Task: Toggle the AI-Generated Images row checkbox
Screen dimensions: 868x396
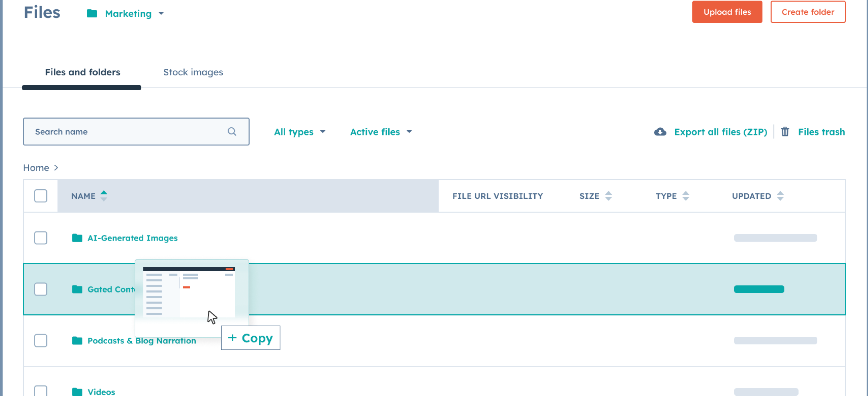Action: click(40, 238)
